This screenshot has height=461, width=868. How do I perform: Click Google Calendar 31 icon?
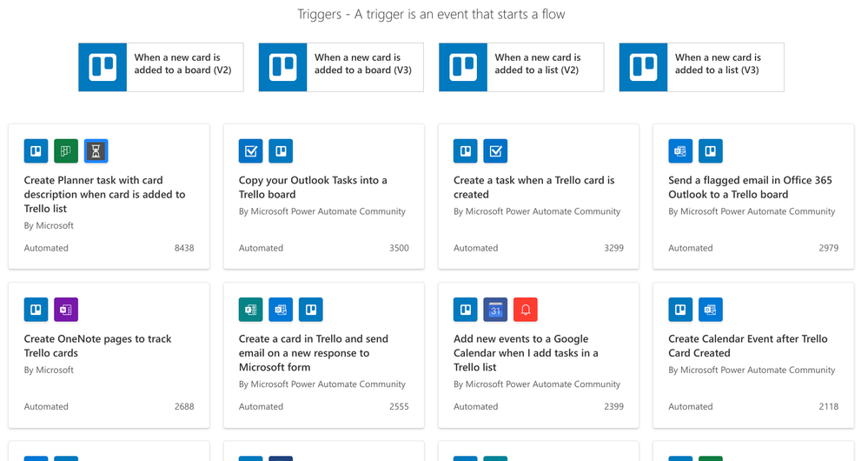tap(495, 309)
